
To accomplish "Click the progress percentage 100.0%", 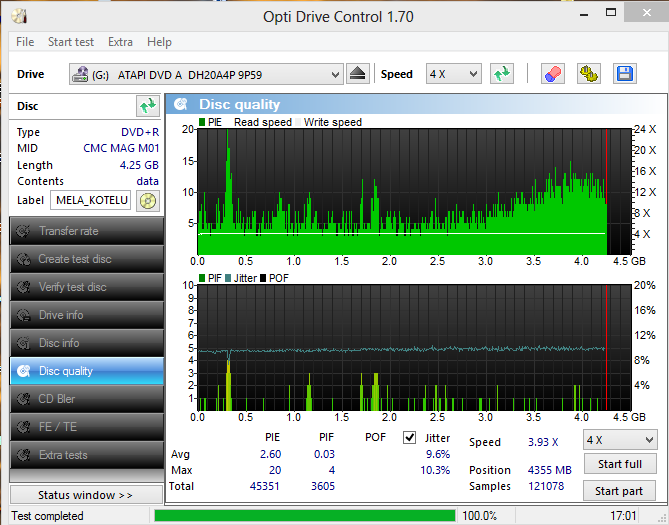I will pyautogui.click(x=480, y=516).
